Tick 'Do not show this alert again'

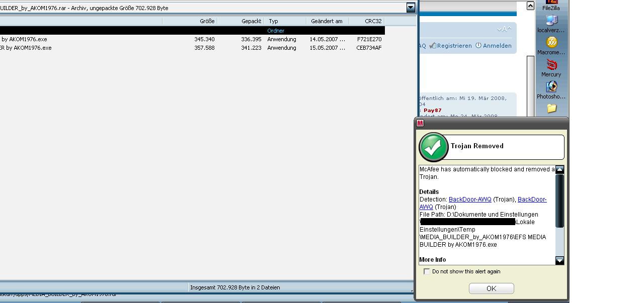click(427, 271)
